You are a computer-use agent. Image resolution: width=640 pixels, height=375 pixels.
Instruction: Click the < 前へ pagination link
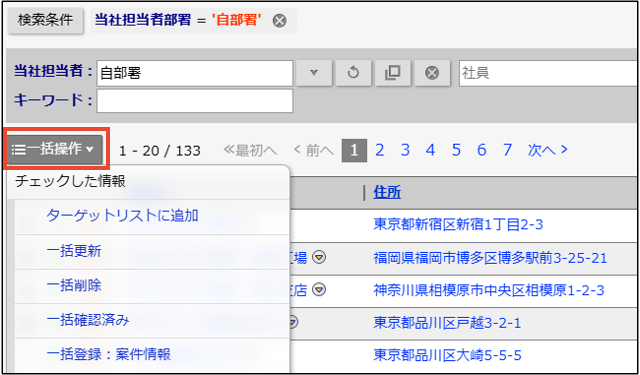(x=313, y=151)
